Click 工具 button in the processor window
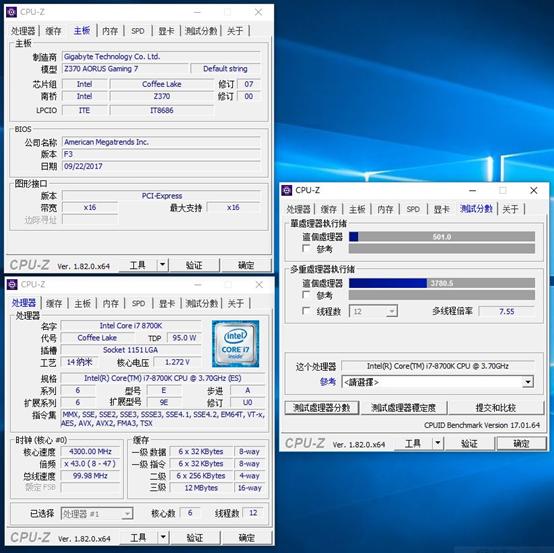 (138, 537)
